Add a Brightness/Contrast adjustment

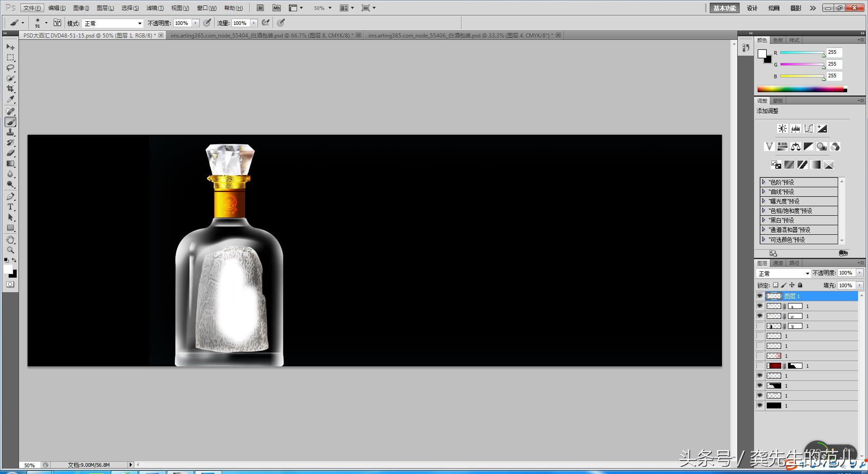pos(782,129)
